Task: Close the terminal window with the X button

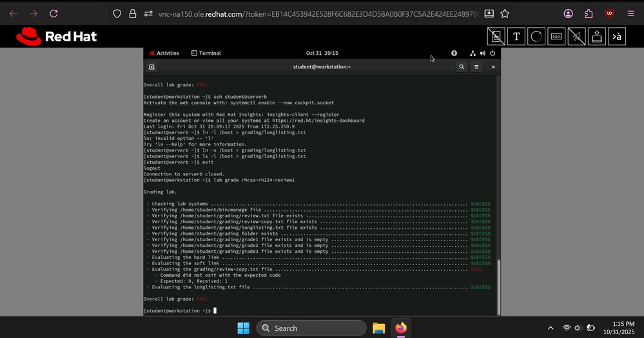Action: [493, 66]
